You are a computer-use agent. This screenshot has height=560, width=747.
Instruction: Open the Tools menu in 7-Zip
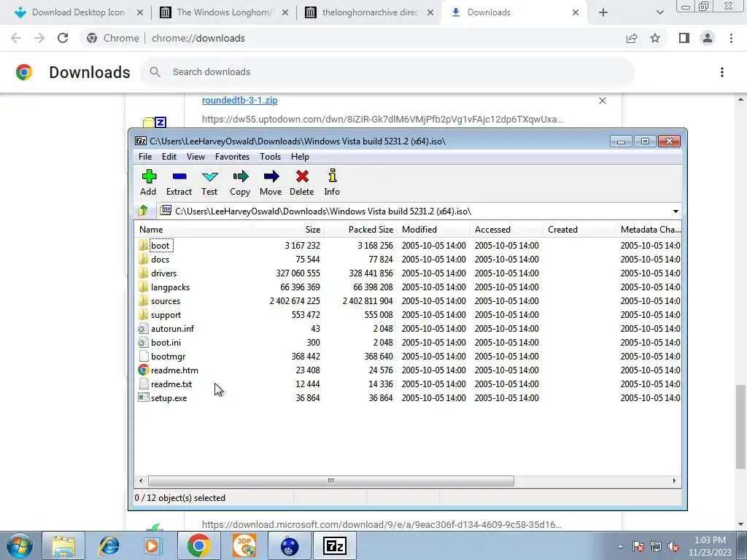coord(270,157)
